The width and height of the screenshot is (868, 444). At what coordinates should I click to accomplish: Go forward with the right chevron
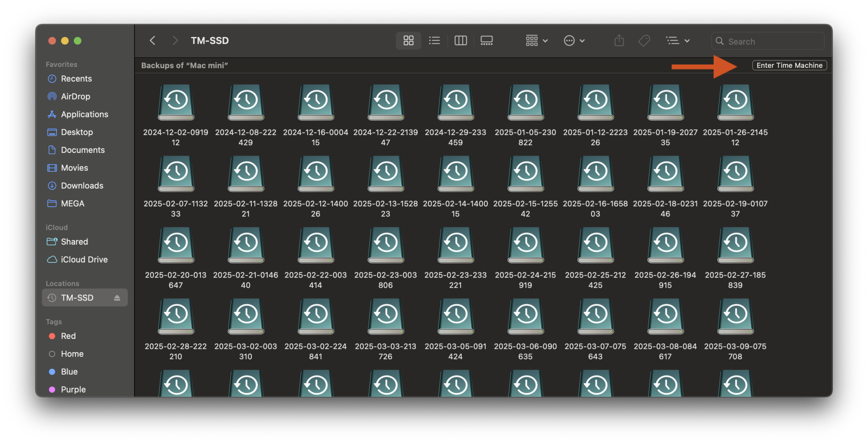(175, 41)
